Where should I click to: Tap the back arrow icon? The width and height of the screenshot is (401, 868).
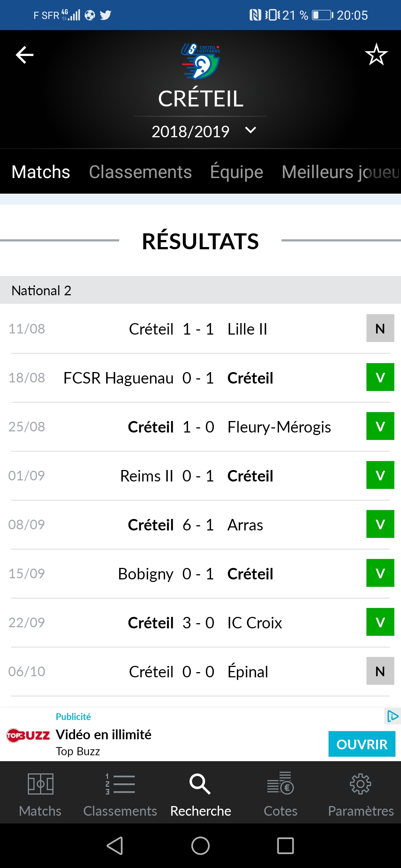point(25,55)
